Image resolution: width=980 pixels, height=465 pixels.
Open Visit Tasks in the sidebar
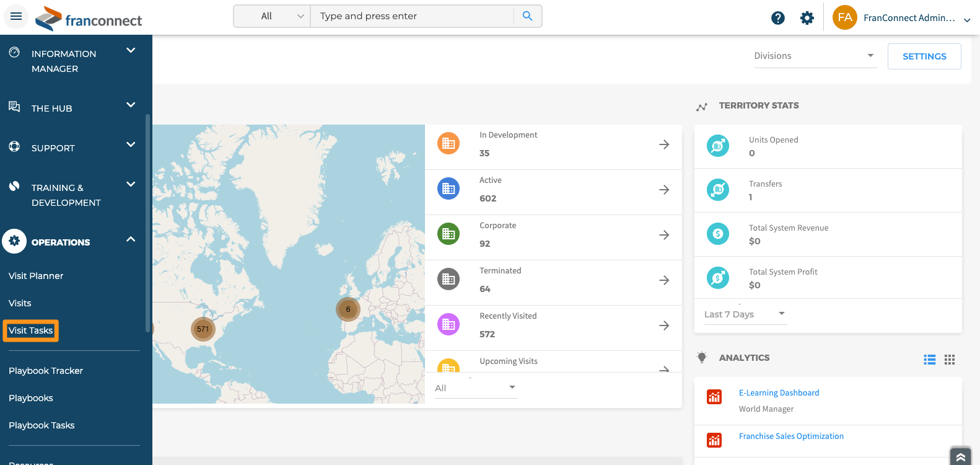coord(30,330)
